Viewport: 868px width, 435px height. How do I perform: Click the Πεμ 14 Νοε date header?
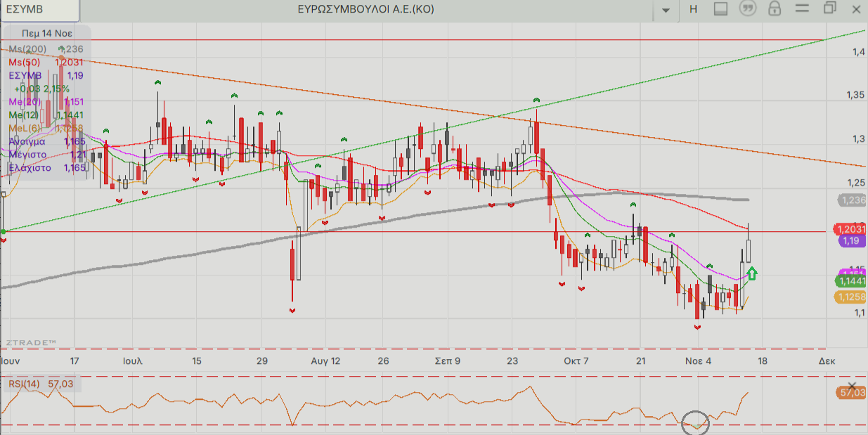[46, 33]
